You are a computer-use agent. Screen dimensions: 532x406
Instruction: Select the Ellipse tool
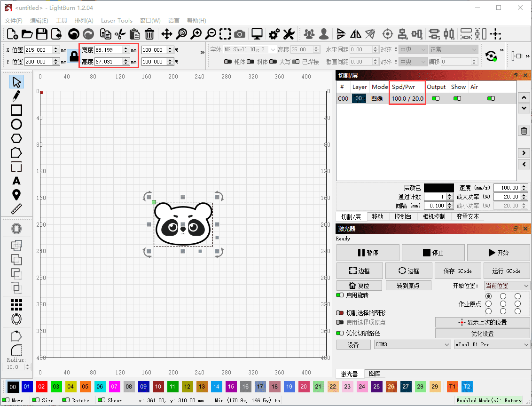click(x=16, y=124)
